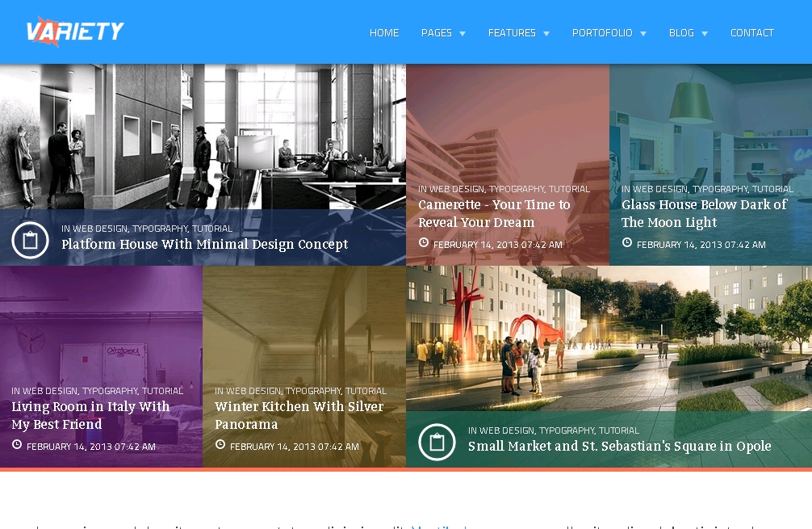Click the Variety logo in header
The width and height of the screenshot is (812, 529).
click(75, 31)
